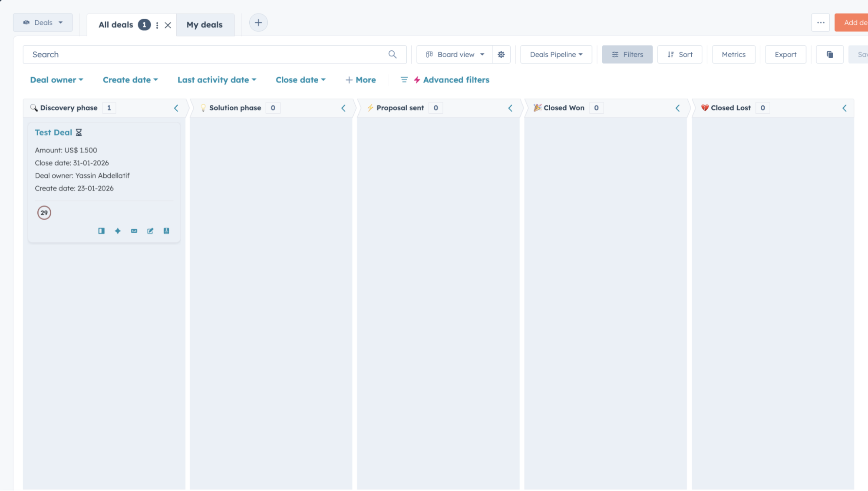Click the lightbulb icon on Solution phase column
This screenshot has width=868, height=491.
pos(203,108)
